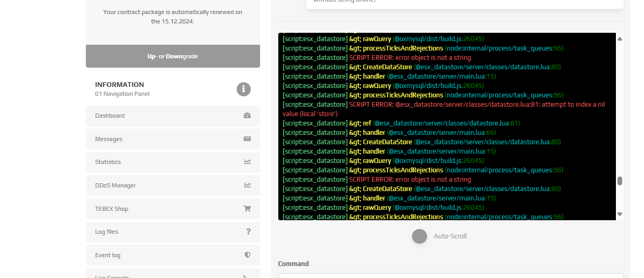Expand the Live Console chevron arrow
Image resolution: width=644 pixels, height=278 pixels.
pyautogui.click(x=245, y=276)
